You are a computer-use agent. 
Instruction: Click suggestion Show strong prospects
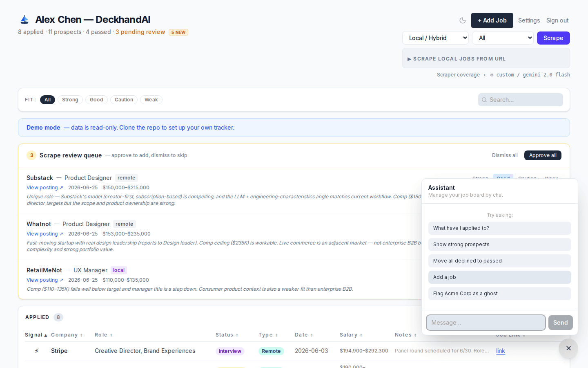[499, 245]
